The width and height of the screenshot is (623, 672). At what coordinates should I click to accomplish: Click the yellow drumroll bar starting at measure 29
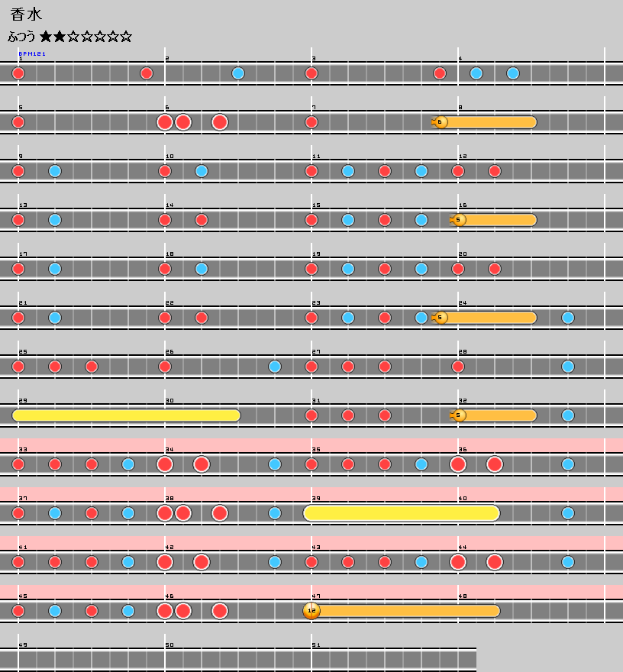126,415
